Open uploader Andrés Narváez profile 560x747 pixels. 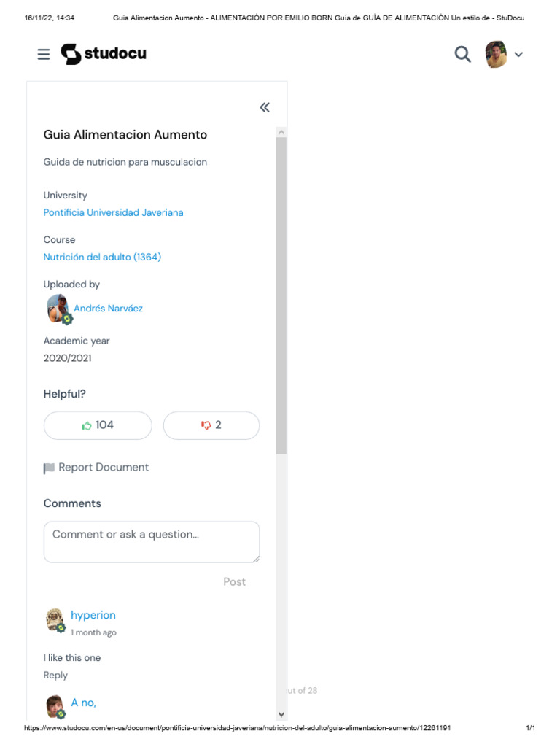(x=108, y=309)
